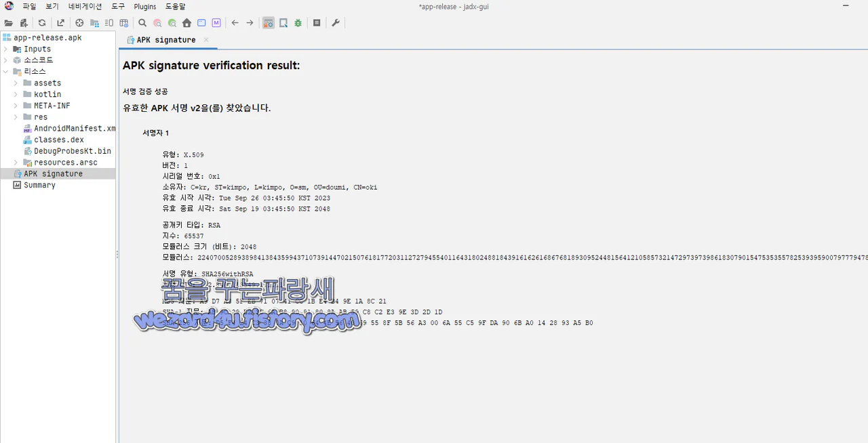This screenshot has width=868, height=443.
Task: Open the Log viewer icon
Action: [317, 23]
